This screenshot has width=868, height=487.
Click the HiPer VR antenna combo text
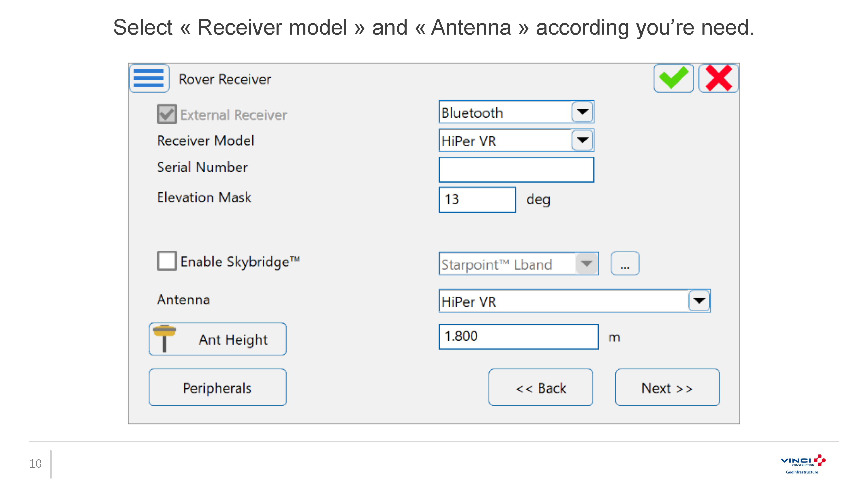point(469,302)
